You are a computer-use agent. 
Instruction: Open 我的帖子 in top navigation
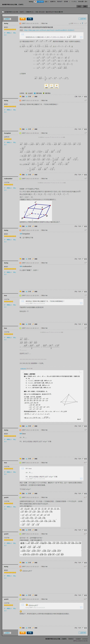(x=60, y=2)
